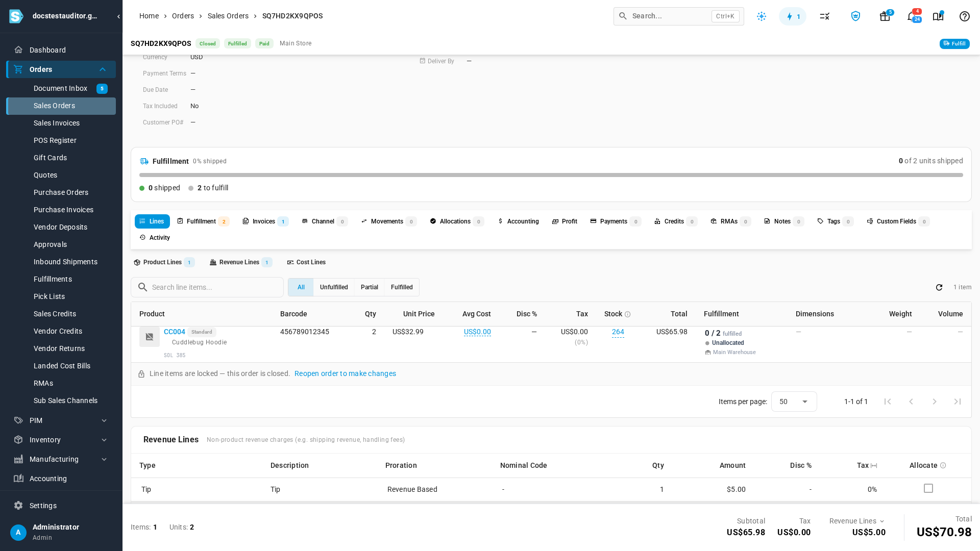
Task: Open the help question mark icon
Action: pos(965,16)
